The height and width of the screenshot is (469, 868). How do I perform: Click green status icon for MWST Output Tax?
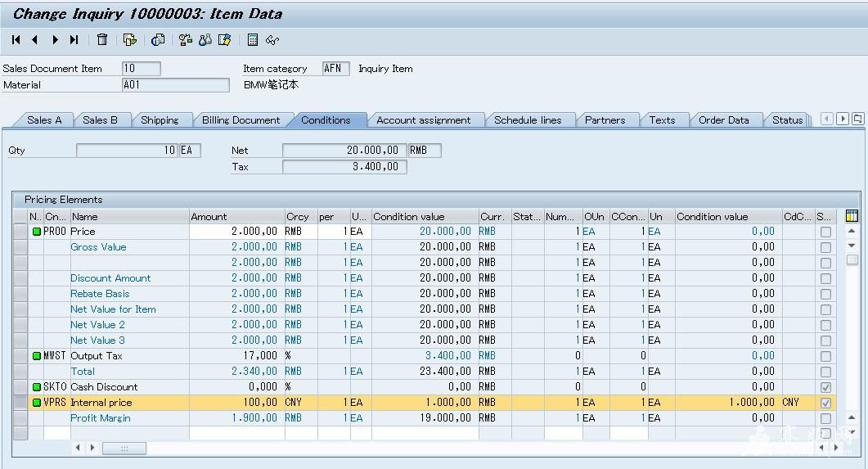click(x=37, y=356)
